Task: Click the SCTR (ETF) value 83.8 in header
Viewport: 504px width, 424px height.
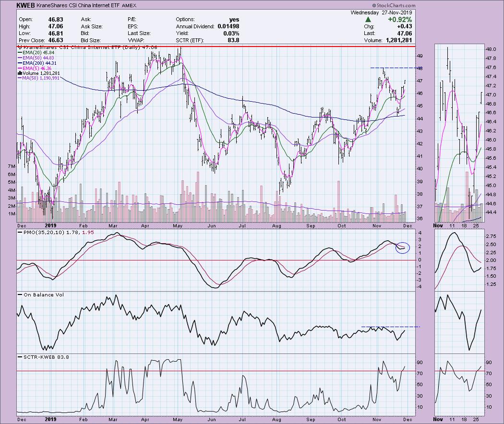Action: [233, 40]
